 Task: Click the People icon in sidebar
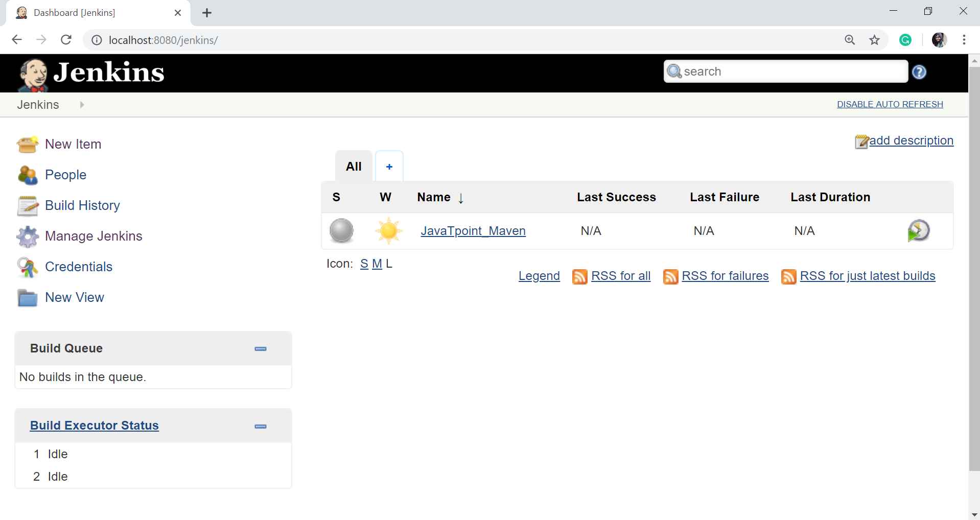click(x=28, y=175)
